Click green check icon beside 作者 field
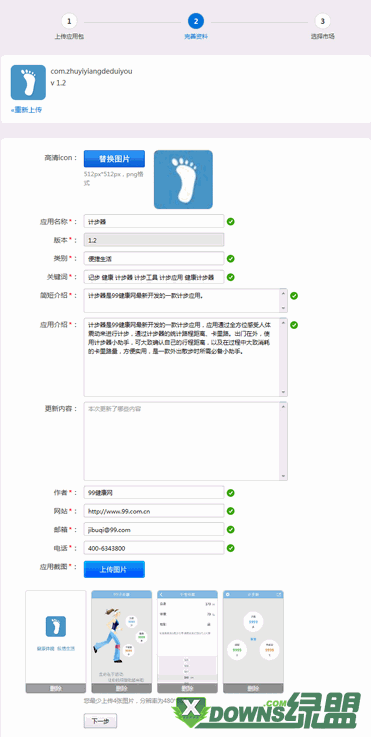The image size is (371, 737). click(231, 493)
